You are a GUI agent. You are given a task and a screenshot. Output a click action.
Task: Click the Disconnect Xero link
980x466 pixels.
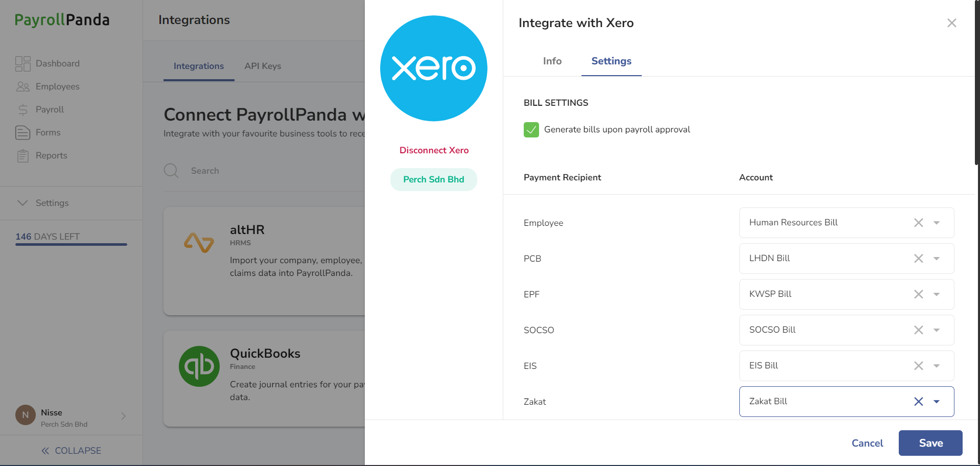pos(433,150)
